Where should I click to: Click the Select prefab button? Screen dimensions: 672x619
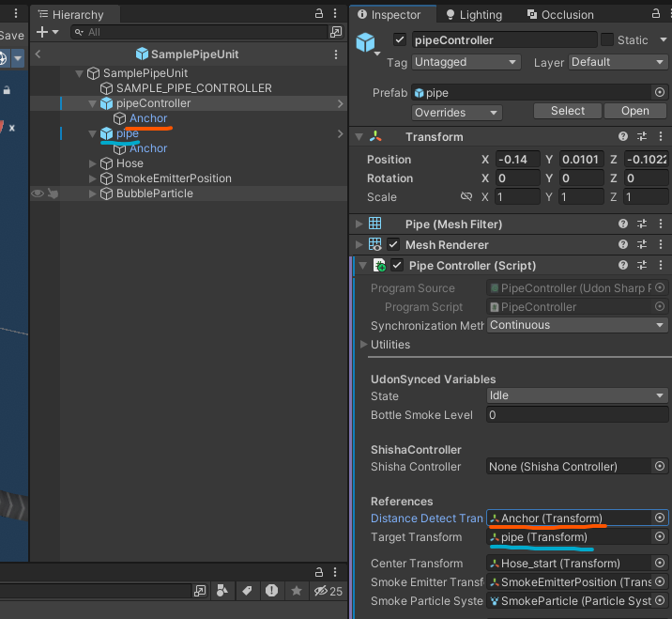568,111
